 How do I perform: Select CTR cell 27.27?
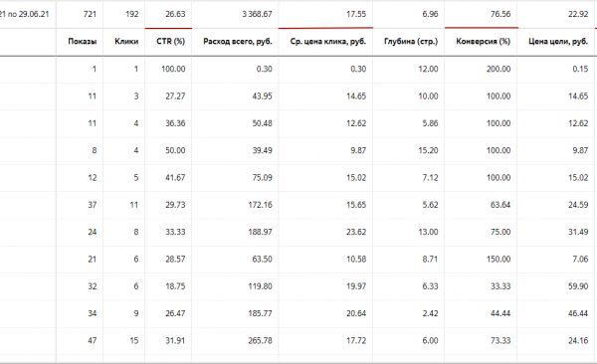coord(175,95)
